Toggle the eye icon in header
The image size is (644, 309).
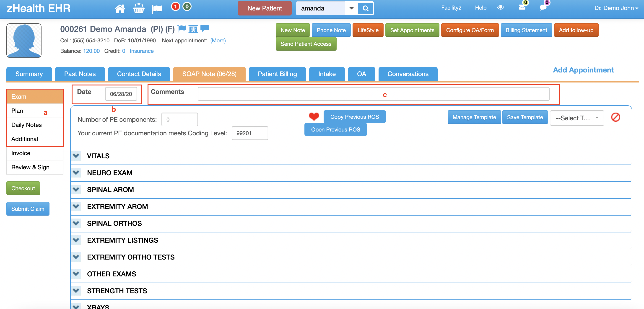[x=501, y=8]
